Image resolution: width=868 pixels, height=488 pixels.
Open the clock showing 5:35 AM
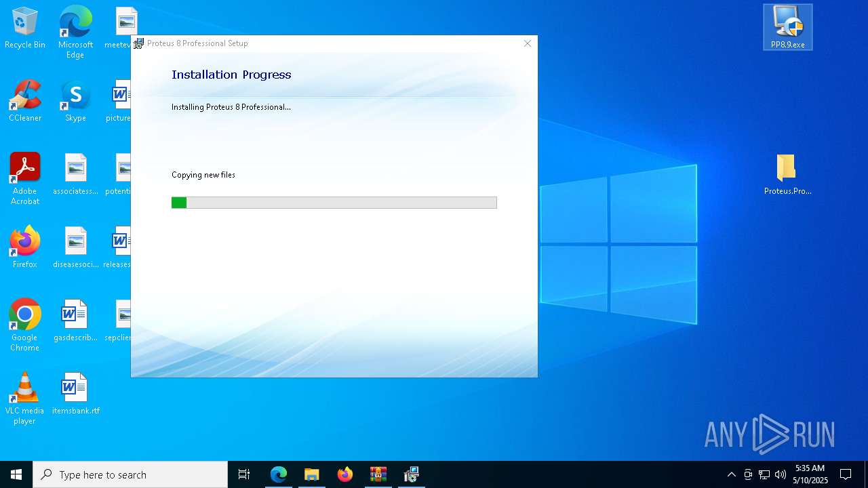[x=810, y=474]
